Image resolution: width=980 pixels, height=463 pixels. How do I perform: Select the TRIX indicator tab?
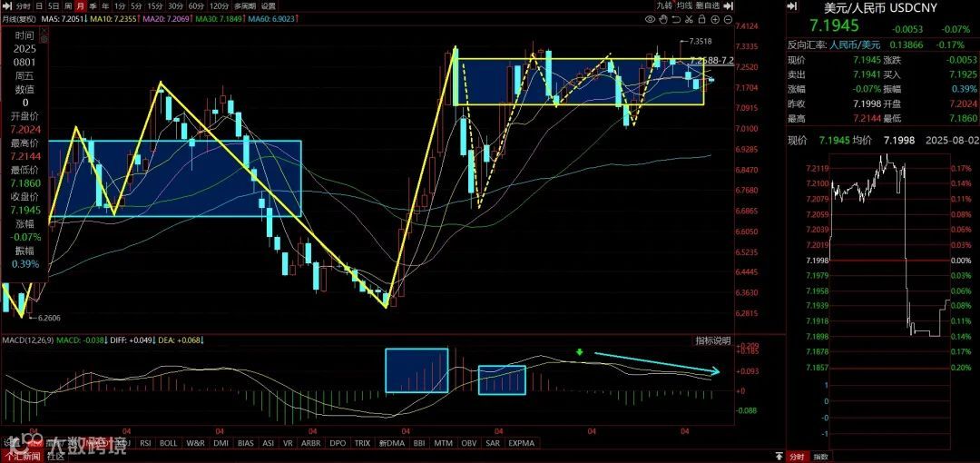[362, 443]
